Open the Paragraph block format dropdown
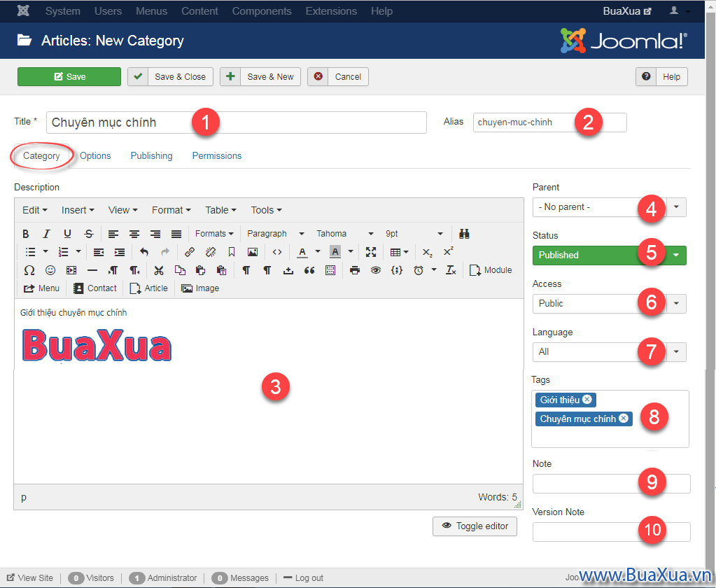The width and height of the screenshot is (716, 588). click(275, 234)
